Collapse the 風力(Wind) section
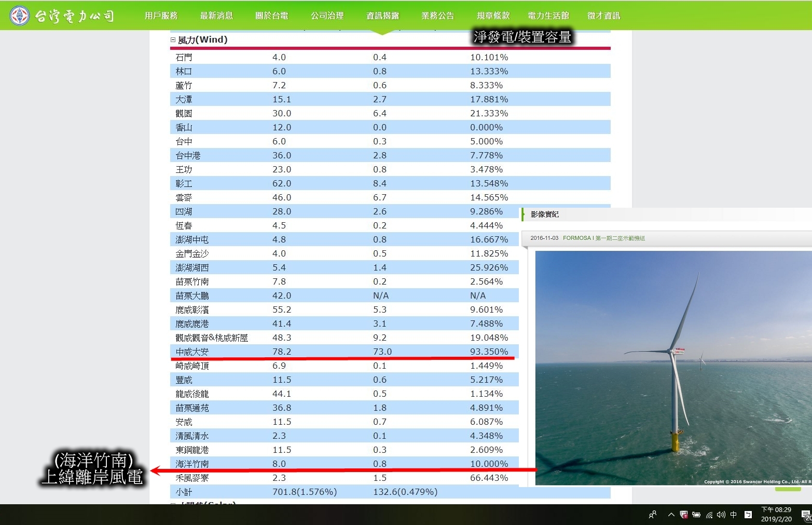The width and height of the screenshot is (812, 525). point(173,39)
